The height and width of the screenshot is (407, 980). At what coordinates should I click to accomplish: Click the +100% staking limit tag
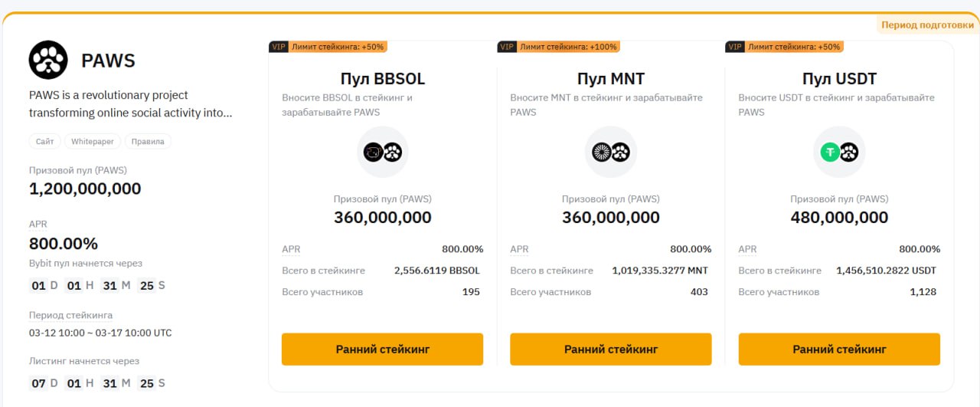point(567,47)
